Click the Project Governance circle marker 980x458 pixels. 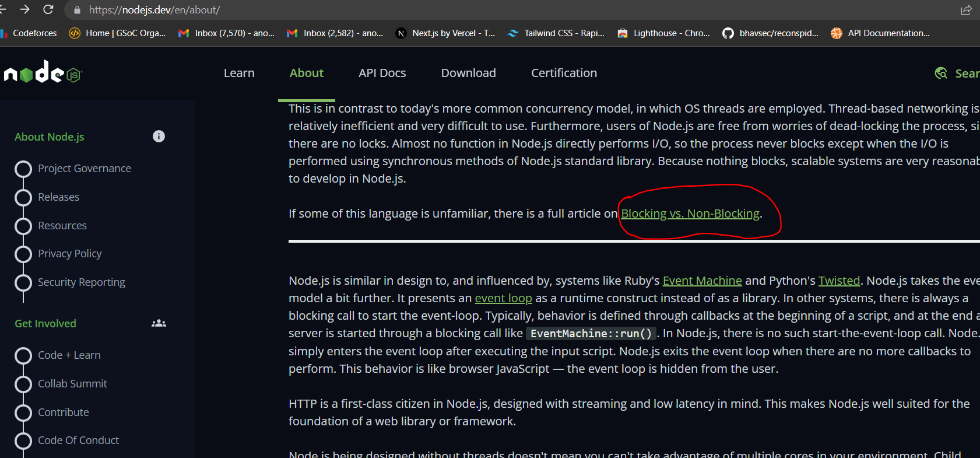click(23, 169)
